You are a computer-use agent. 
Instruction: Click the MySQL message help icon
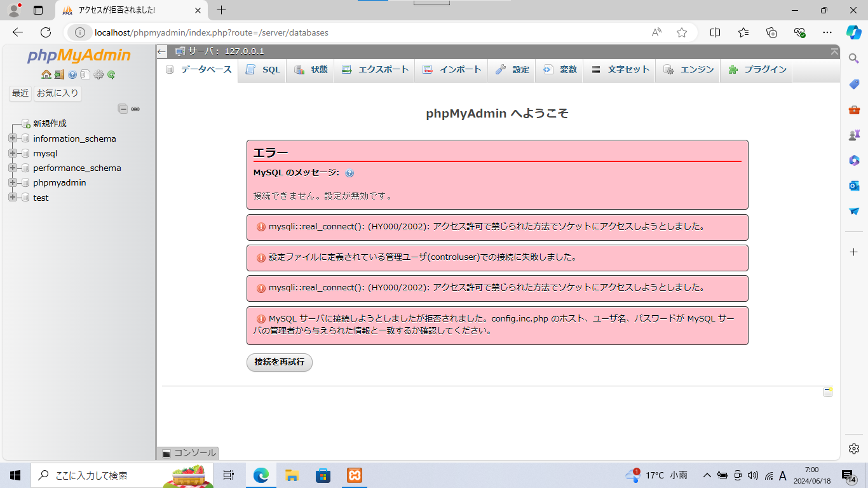coord(349,173)
